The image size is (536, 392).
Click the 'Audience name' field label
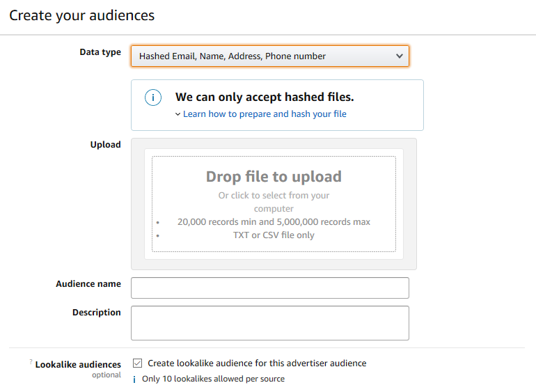click(x=88, y=284)
